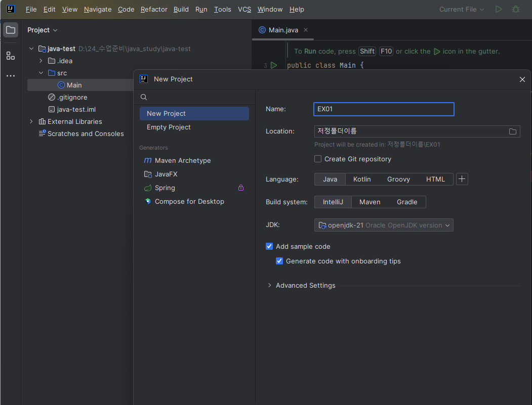This screenshot has width=532, height=405.
Task: Click the gutter run arrow beside class Main
Action: click(274, 65)
